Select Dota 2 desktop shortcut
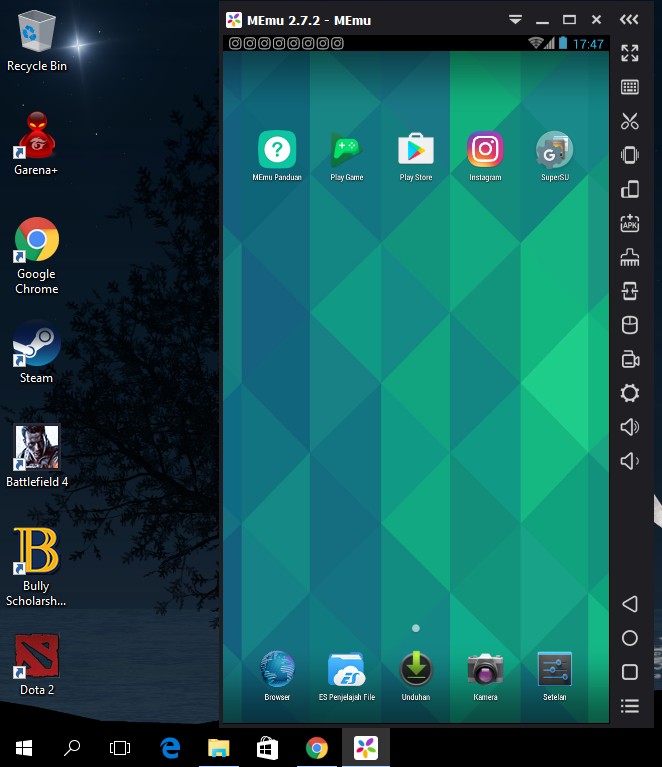This screenshot has height=767, width=662. 37,664
